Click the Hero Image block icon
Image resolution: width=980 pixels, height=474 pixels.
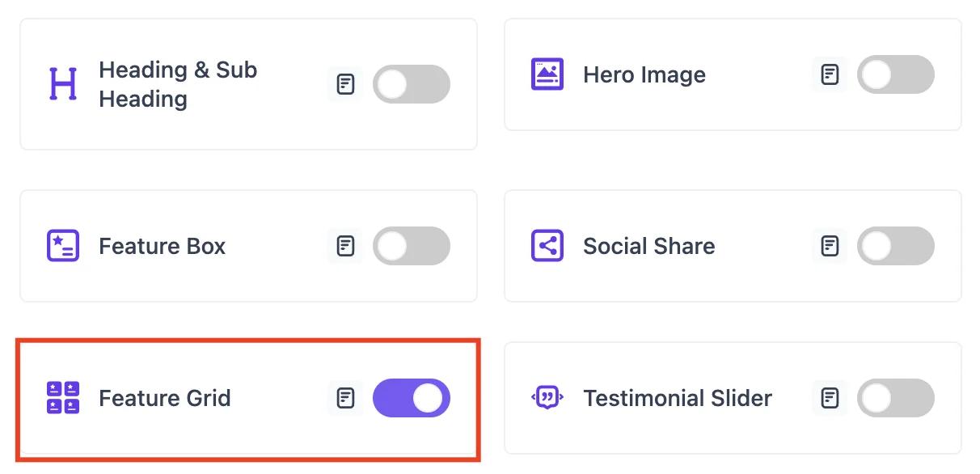tap(547, 74)
